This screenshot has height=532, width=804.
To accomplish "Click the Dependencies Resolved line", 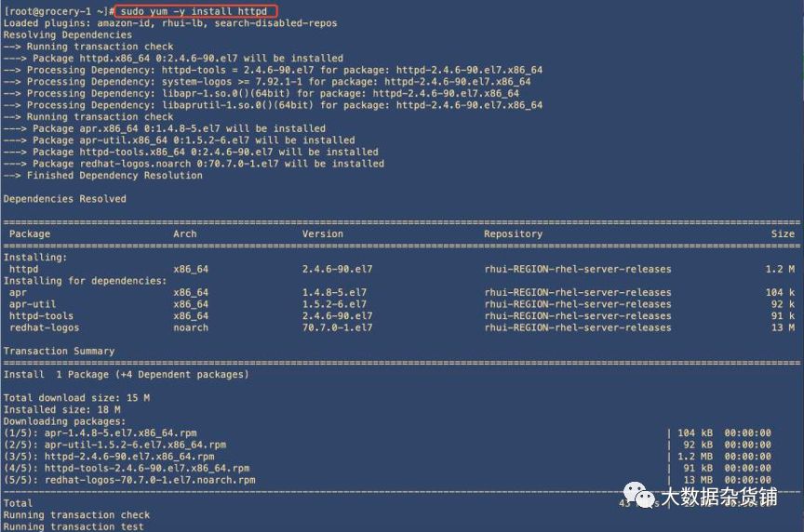I will coord(64,199).
